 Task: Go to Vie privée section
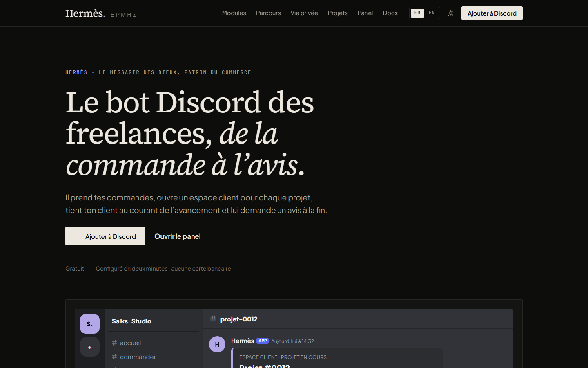click(304, 13)
